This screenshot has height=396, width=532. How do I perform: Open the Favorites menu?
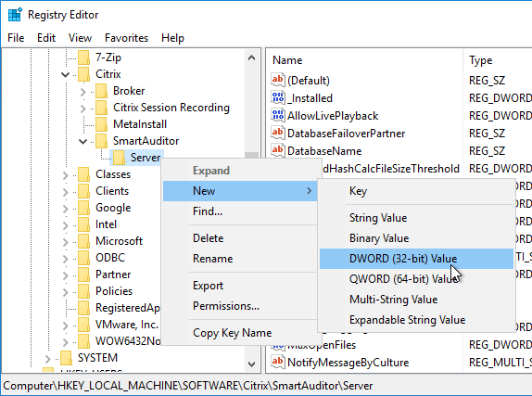tap(127, 38)
